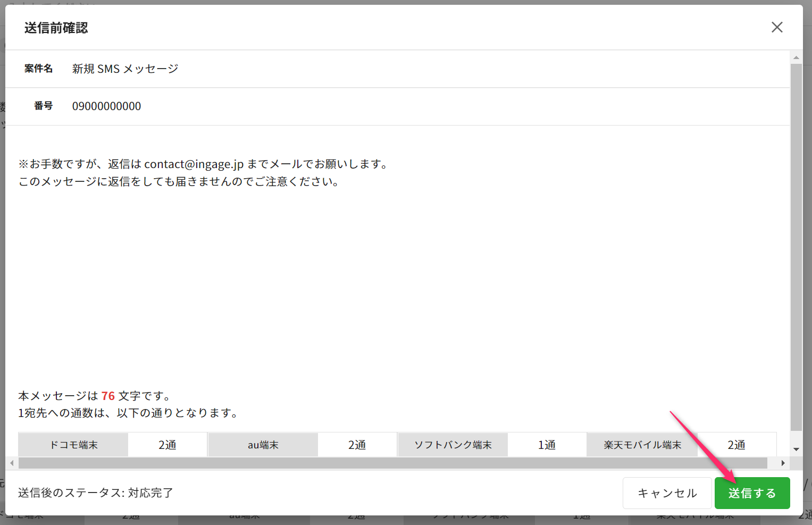The image size is (812, 525).
Task: Click the vertical scrollbar up arrow
Action: click(x=796, y=57)
